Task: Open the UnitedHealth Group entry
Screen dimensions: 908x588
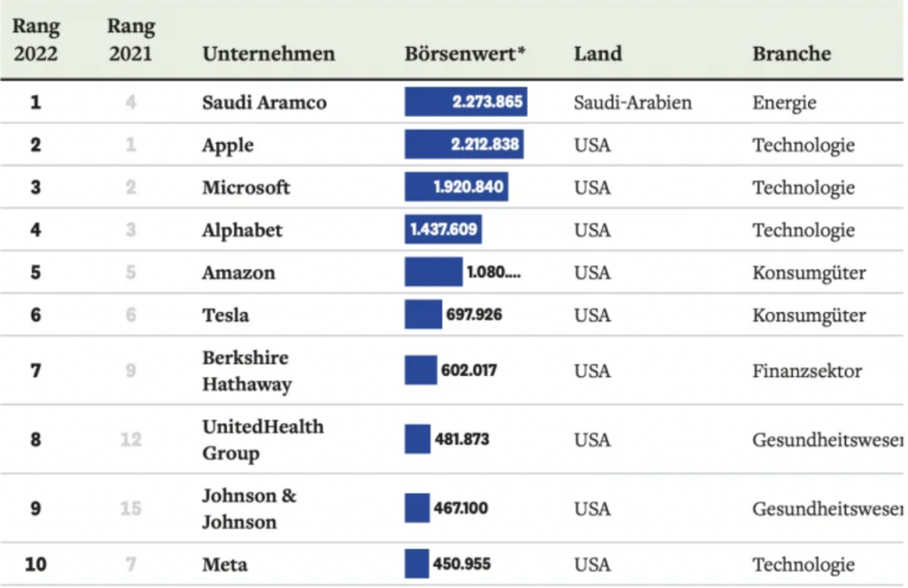Action: point(262,440)
